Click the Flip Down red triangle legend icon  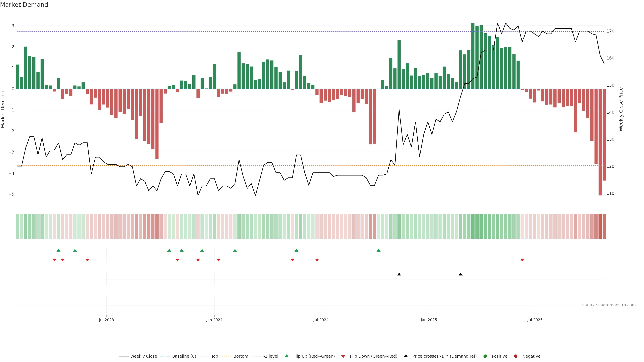tap(343, 356)
